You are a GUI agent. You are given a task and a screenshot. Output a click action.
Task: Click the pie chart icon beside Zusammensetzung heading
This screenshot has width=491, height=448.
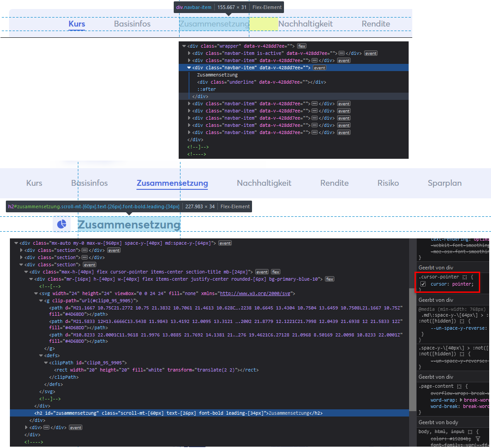[x=62, y=224]
